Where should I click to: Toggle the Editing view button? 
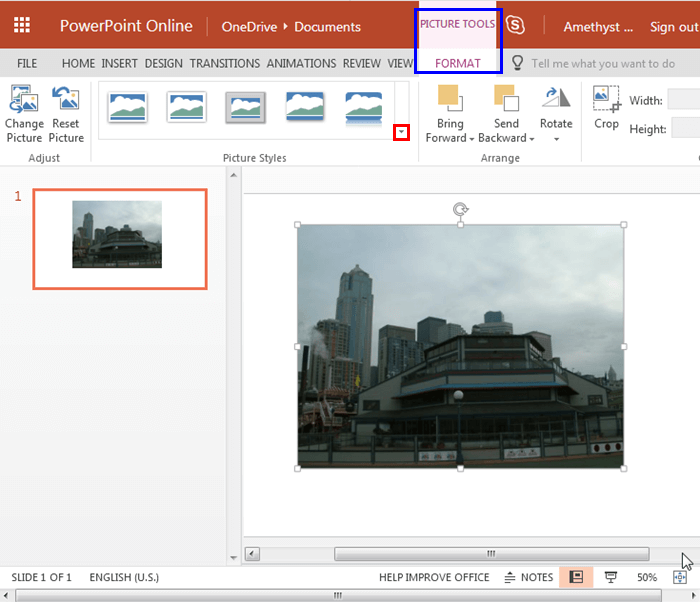[576, 577]
